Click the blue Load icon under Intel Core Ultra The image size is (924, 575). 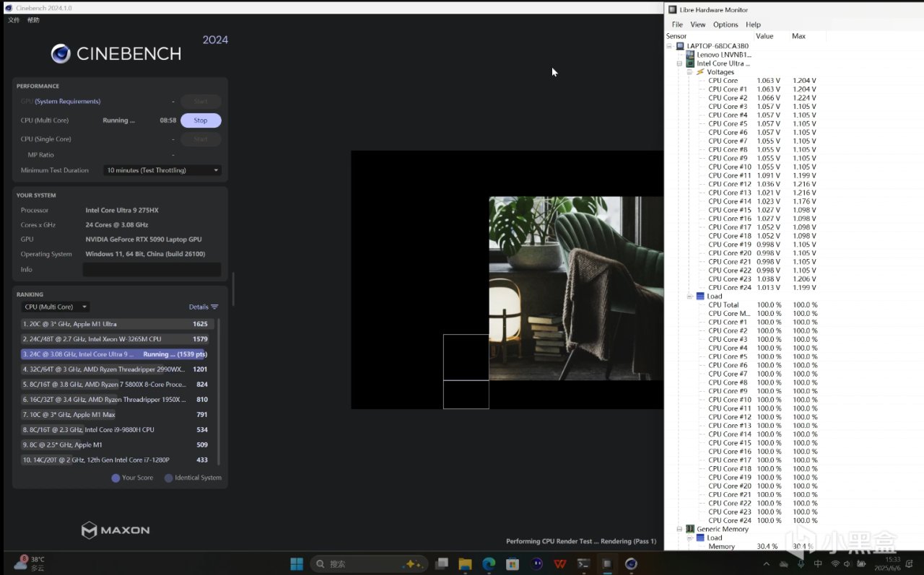pos(700,297)
